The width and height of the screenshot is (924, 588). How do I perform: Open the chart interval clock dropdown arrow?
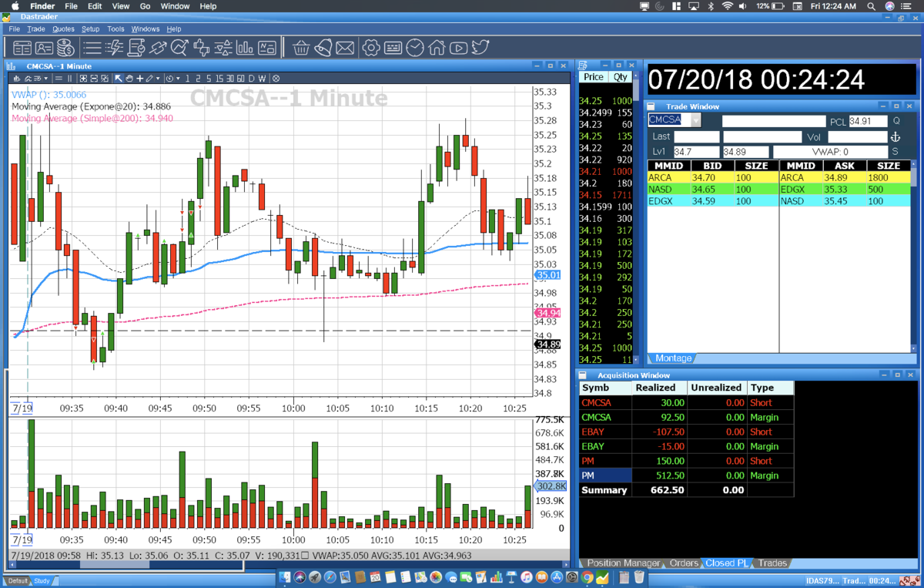(x=178, y=79)
